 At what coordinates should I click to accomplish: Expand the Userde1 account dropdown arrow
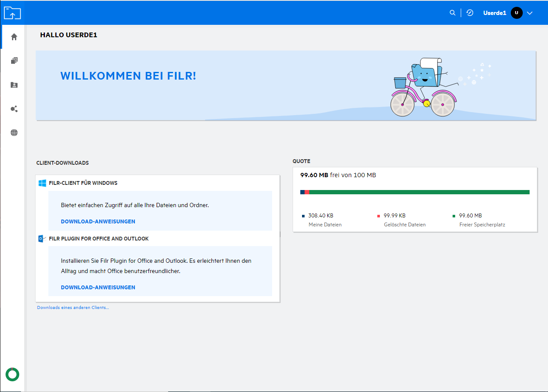(x=530, y=13)
